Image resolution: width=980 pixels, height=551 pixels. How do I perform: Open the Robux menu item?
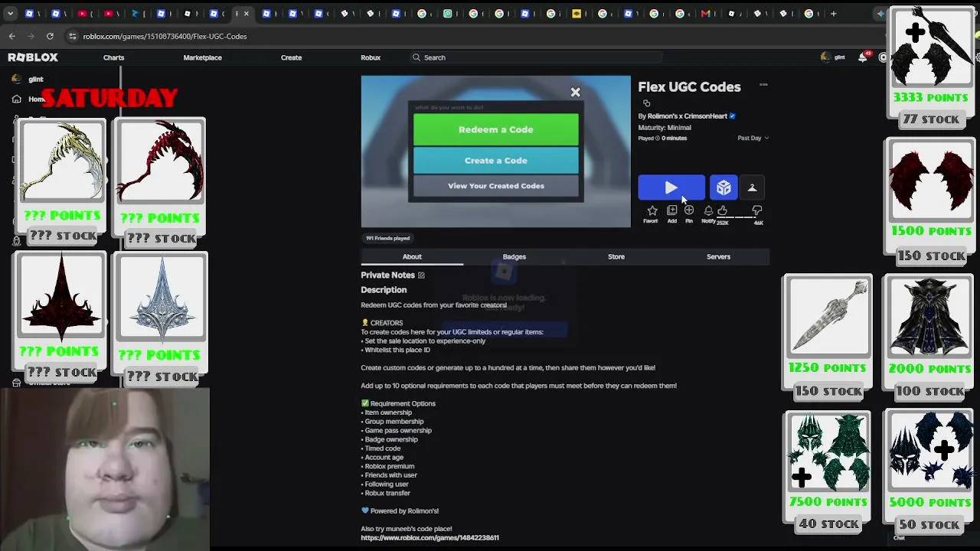click(371, 57)
